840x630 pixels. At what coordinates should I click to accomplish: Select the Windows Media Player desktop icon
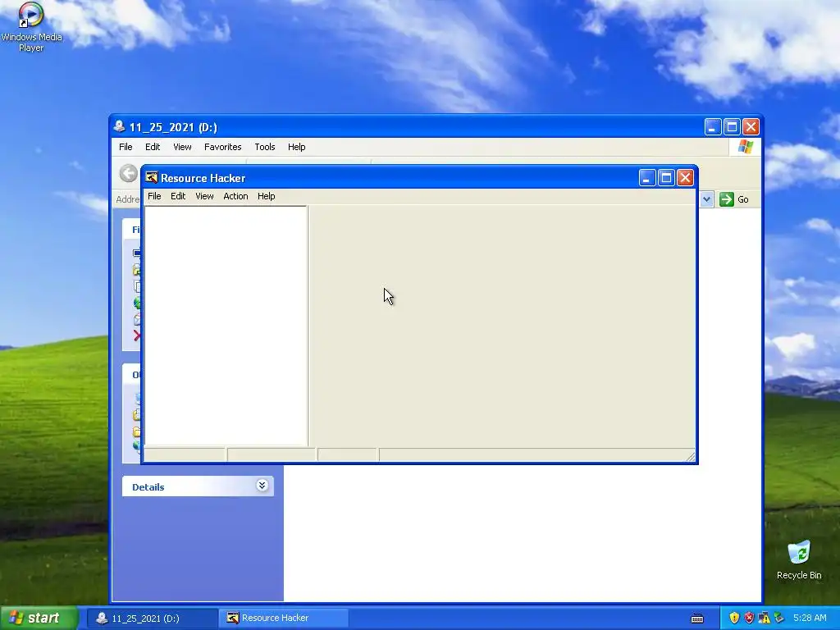coord(31,27)
